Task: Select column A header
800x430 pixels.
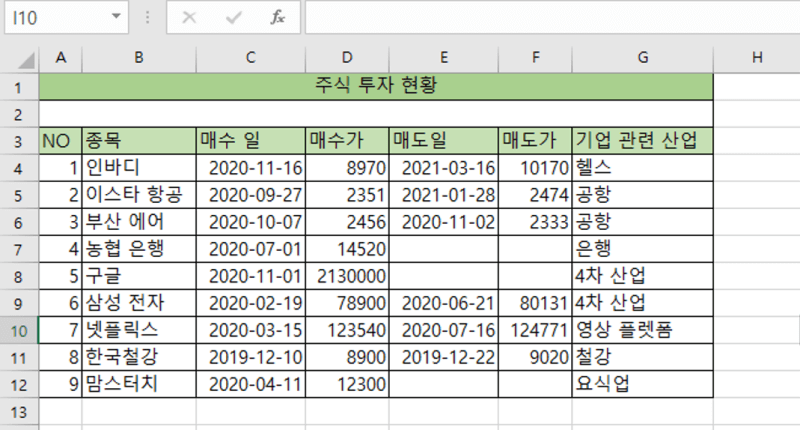Action: point(61,58)
